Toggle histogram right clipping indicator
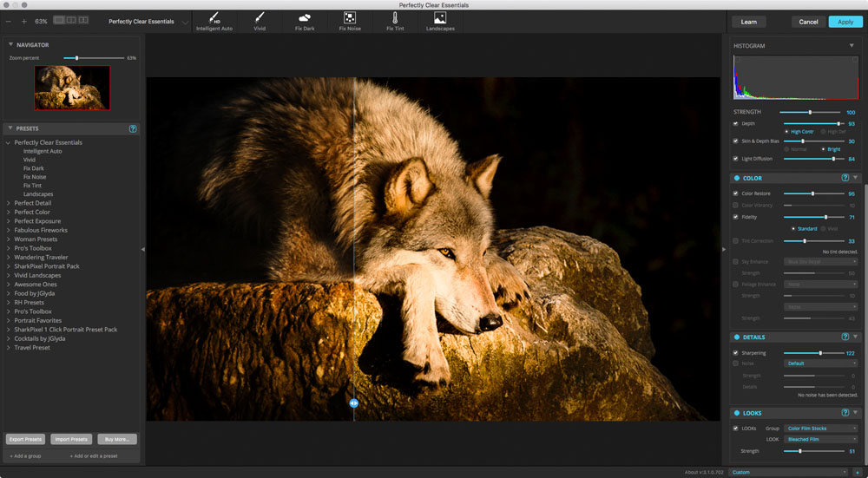This screenshot has width=868, height=478. coord(855,59)
